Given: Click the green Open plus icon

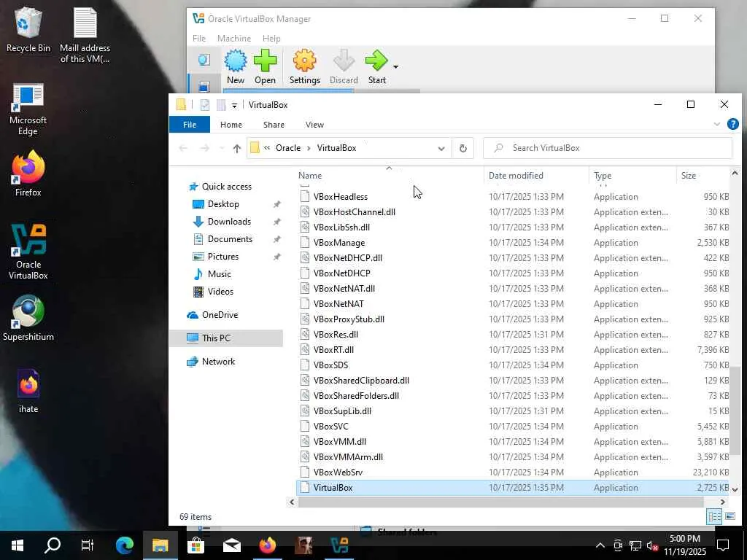Looking at the screenshot, I should click(265, 66).
